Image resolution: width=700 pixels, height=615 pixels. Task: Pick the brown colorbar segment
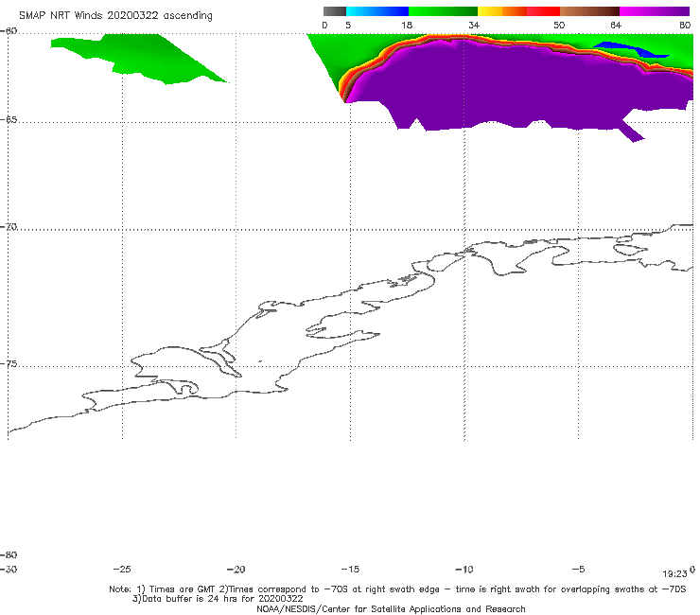(589, 11)
